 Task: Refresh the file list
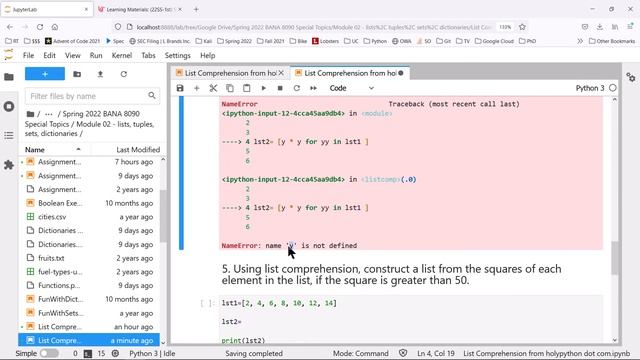(124, 74)
